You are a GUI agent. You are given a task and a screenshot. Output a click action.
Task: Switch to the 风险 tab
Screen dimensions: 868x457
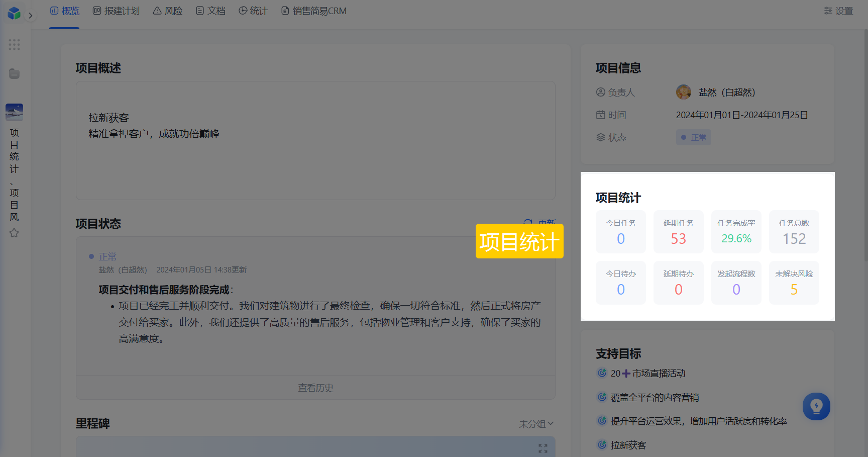tap(168, 11)
